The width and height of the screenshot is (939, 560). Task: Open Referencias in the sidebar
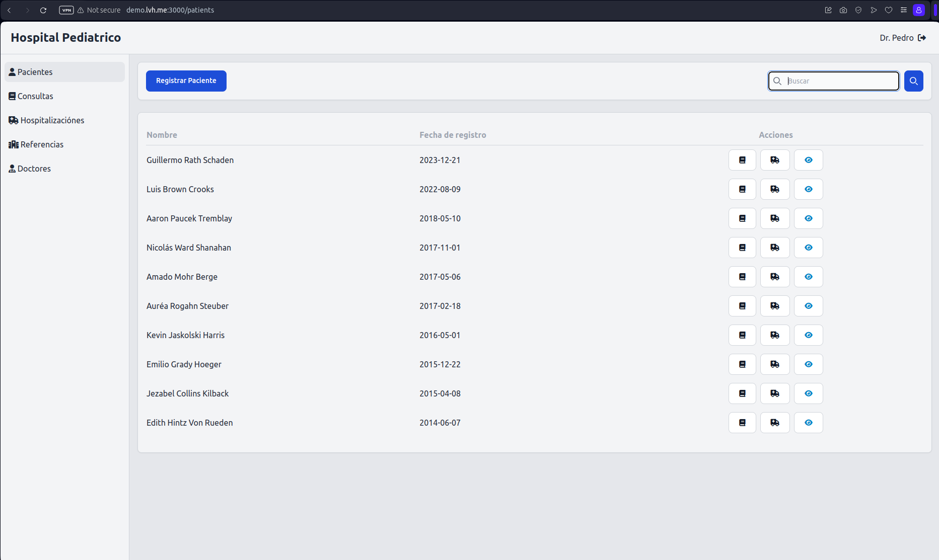[x=64, y=144]
